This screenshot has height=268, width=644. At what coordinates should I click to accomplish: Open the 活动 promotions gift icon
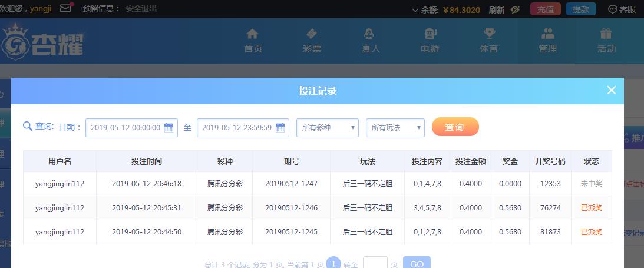606,34
